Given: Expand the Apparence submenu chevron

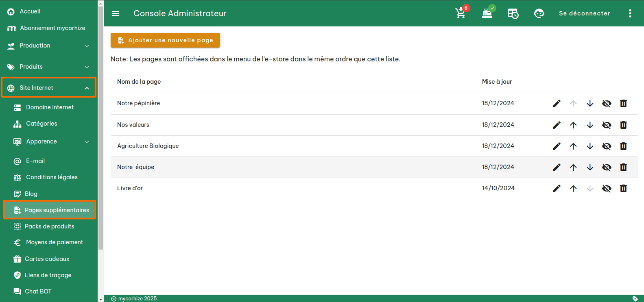Looking at the screenshot, I should [x=87, y=142].
